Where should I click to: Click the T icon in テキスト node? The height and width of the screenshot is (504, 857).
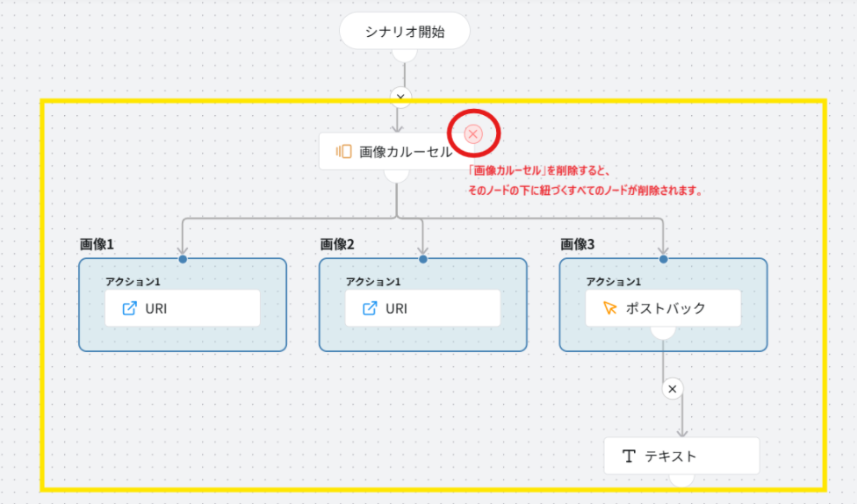pyautogui.click(x=629, y=456)
